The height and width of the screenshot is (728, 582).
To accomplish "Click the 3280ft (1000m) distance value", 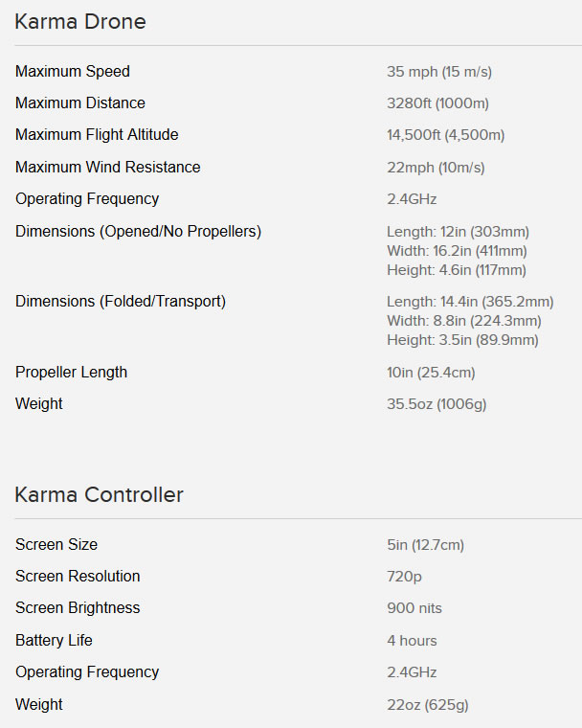I will click(x=437, y=103).
